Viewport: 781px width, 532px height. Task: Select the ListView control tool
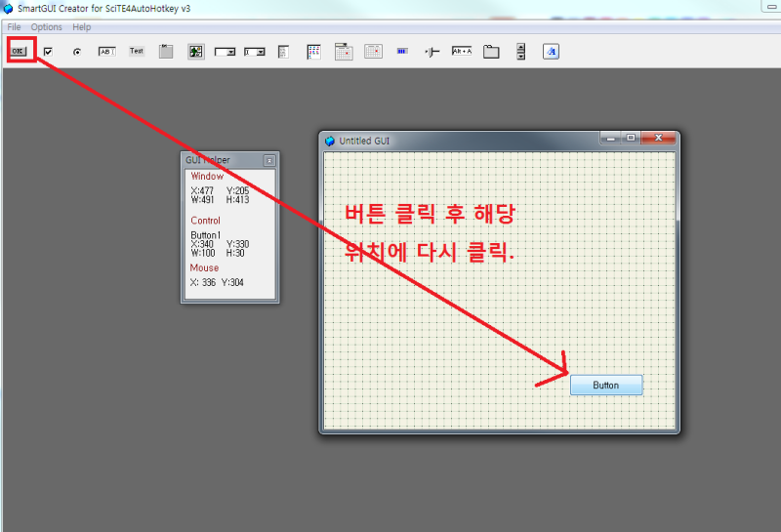click(313, 52)
